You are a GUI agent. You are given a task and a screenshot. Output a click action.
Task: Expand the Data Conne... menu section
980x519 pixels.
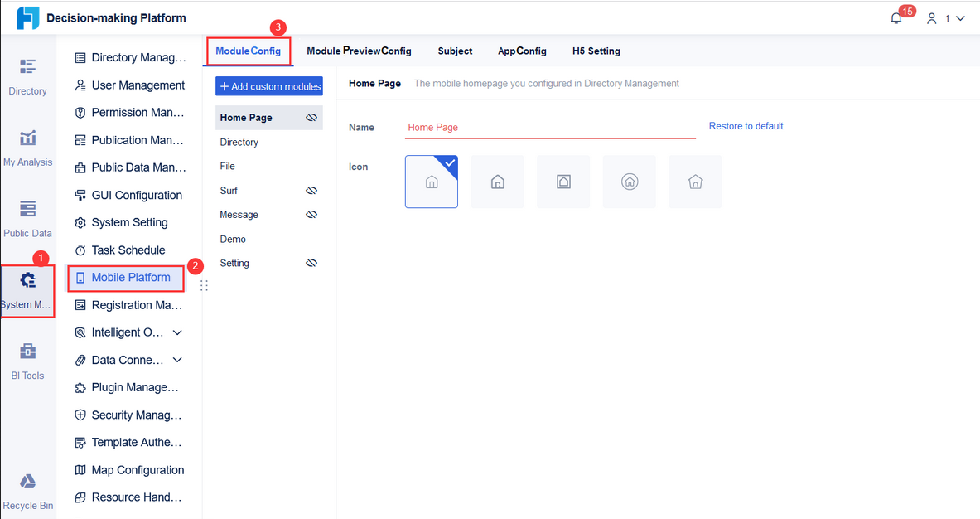(x=180, y=359)
